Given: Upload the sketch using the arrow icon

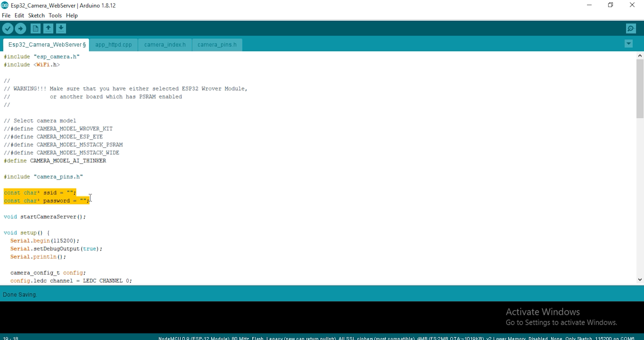Looking at the screenshot, I should (x=20, y=28).
